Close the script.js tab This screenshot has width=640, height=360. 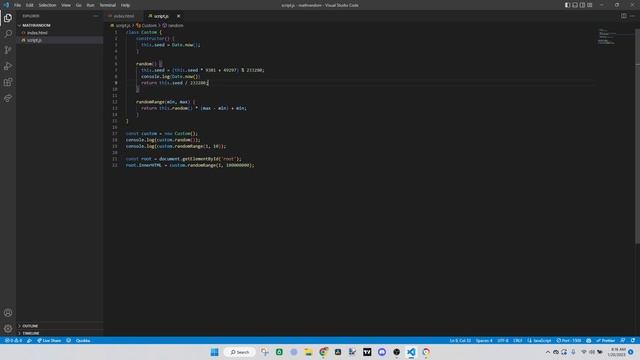coord(178,16)
